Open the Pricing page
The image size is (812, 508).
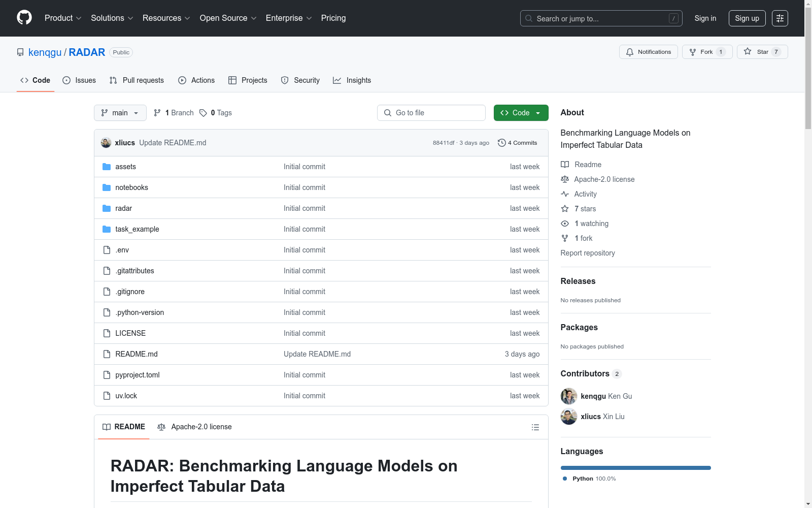[333, 18]
